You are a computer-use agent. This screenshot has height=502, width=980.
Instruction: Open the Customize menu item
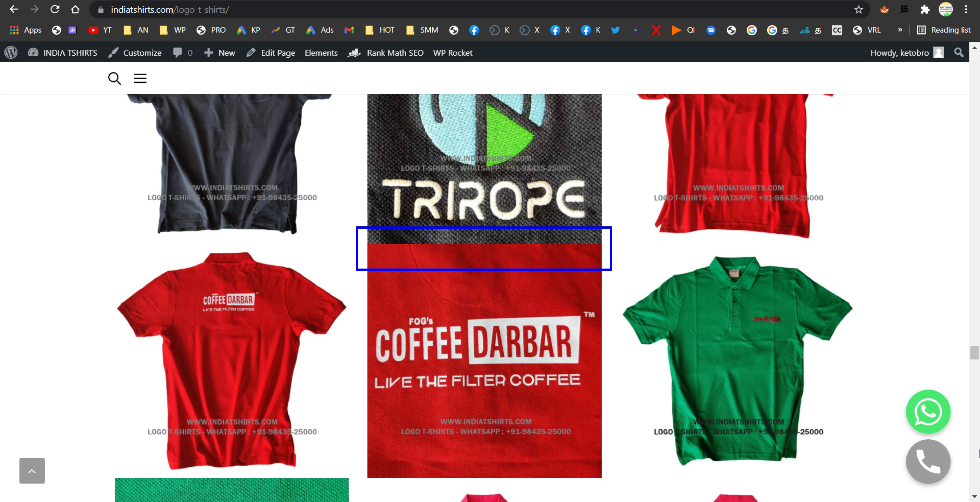pos(135,52)
